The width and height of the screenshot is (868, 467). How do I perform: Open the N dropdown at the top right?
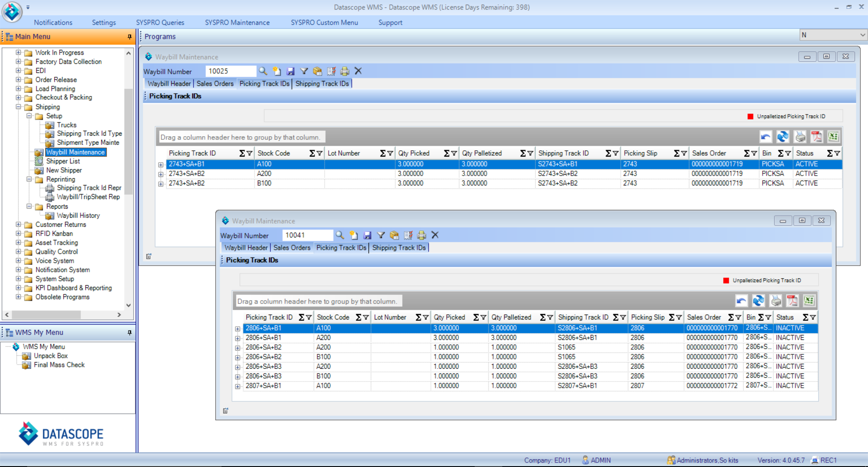[x=861, y=35]
